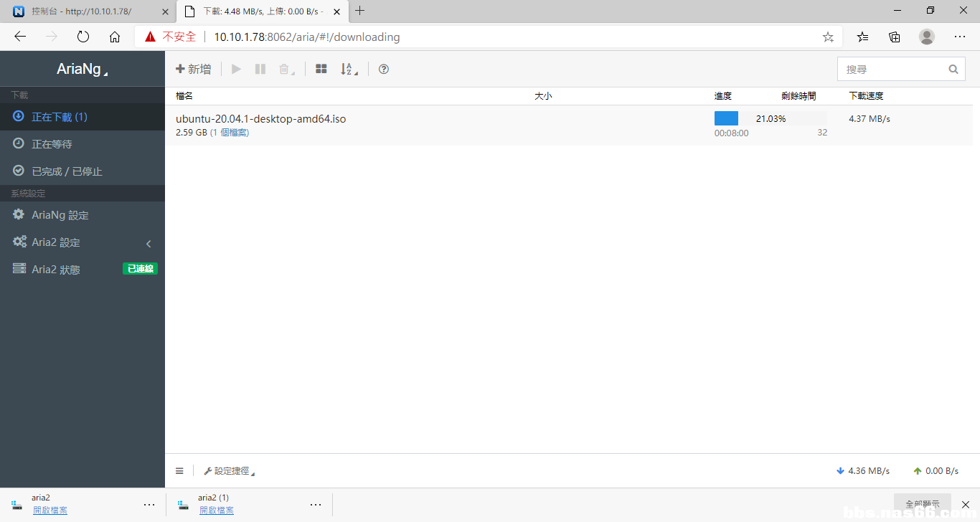Select 已完成 / 已停止 in sidebar
Viewport: 980px width, 522px height.
[83, 171]
